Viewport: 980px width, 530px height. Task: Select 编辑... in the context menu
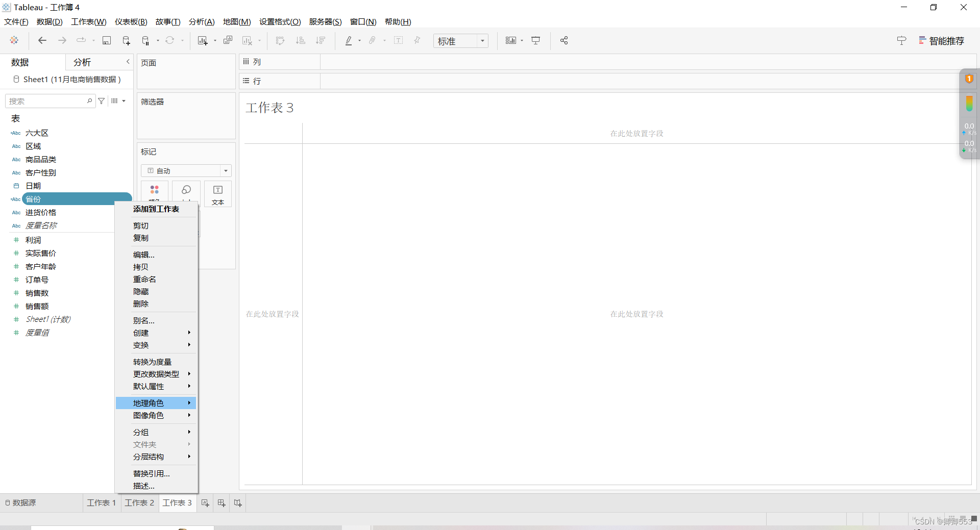pyautogui.click(x=156, y=255)
